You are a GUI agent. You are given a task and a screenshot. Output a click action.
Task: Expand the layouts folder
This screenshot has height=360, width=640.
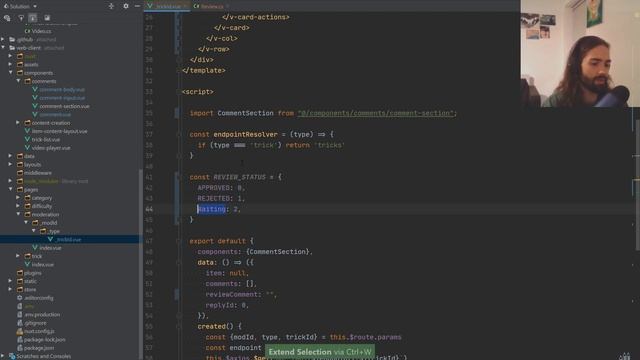[11, 164]
